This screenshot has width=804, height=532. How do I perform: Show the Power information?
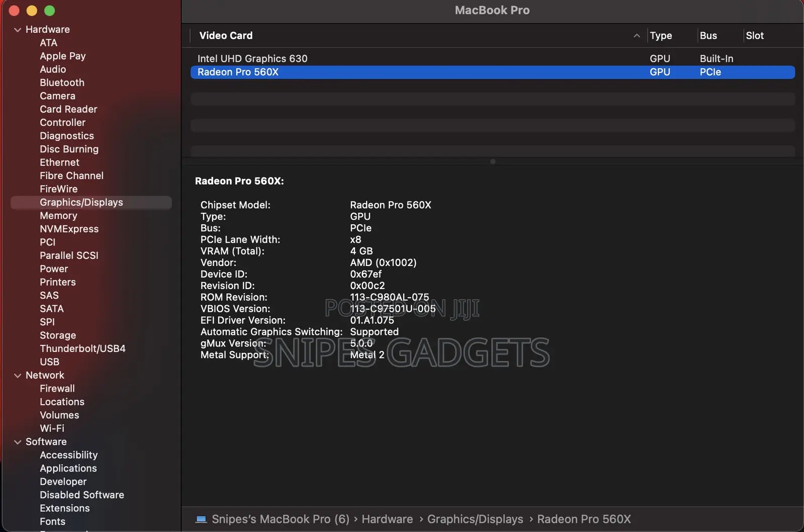(53, 269)
